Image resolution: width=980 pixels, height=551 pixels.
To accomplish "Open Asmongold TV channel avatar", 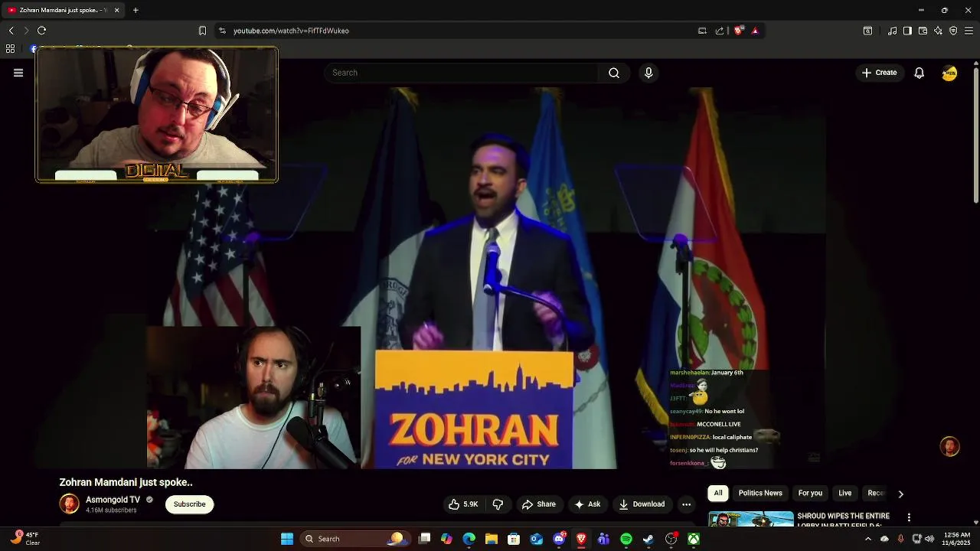I will pos(69,504).
